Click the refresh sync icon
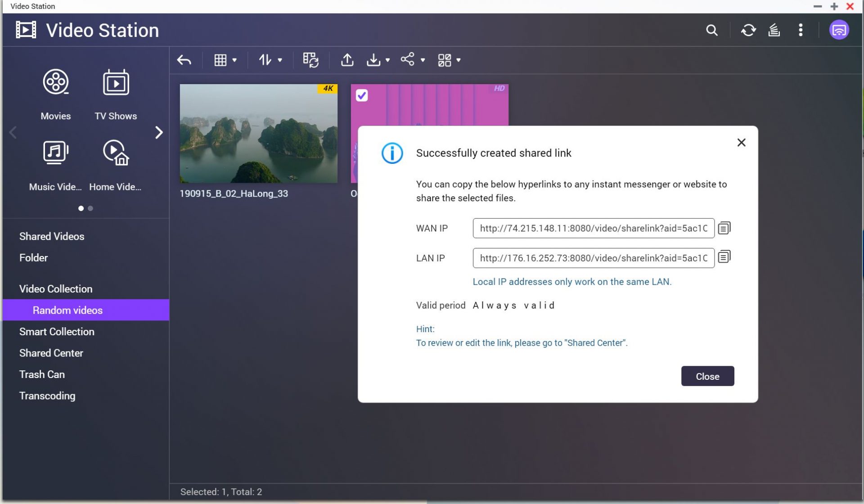The width and height of the screenshot is (864, 504). pos(748,30)
